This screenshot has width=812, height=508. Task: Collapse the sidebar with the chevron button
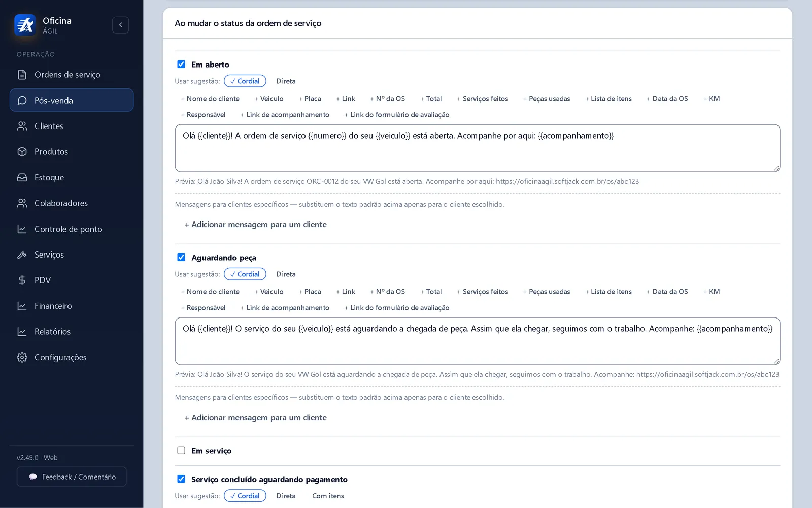(120, 25)
